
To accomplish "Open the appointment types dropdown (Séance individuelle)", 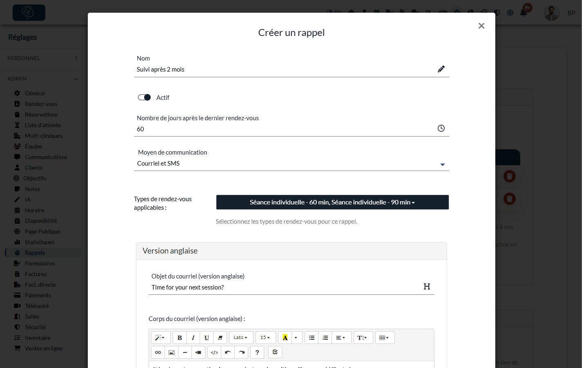I will coord(332,202).
